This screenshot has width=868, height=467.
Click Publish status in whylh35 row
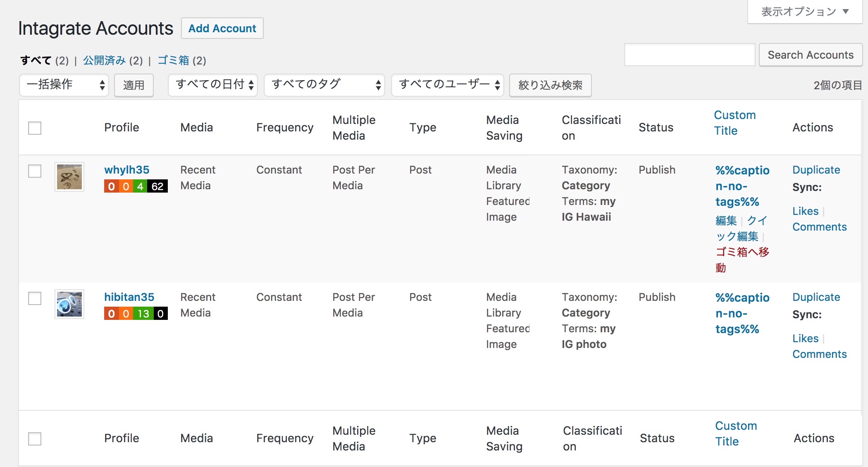[657, 170]
